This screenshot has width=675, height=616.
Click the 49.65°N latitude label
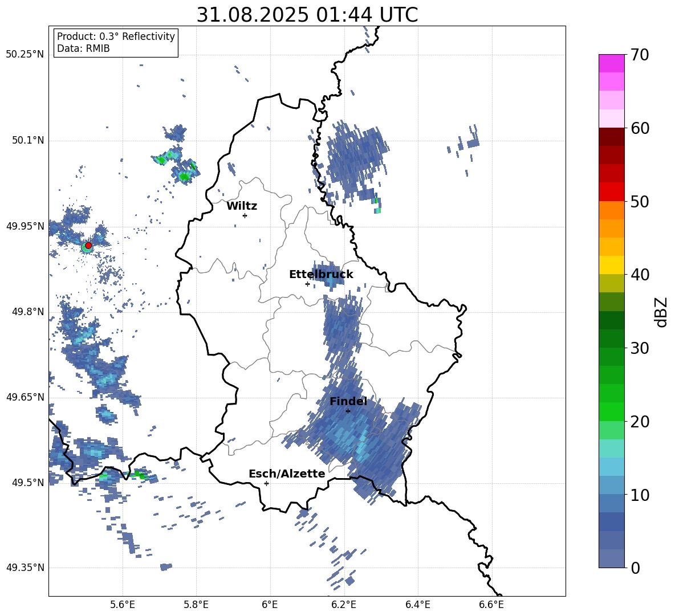pyautogui.click(x=25, y=397)
